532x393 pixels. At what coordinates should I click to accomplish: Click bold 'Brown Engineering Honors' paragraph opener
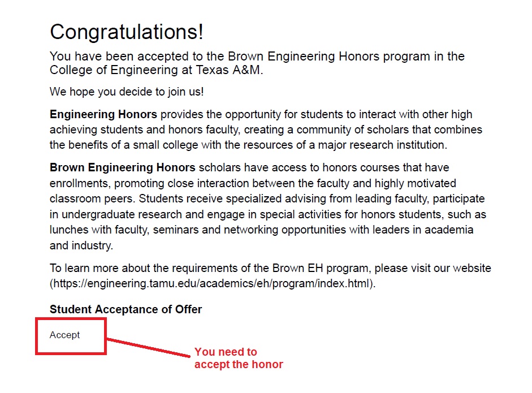coord(122,167)
